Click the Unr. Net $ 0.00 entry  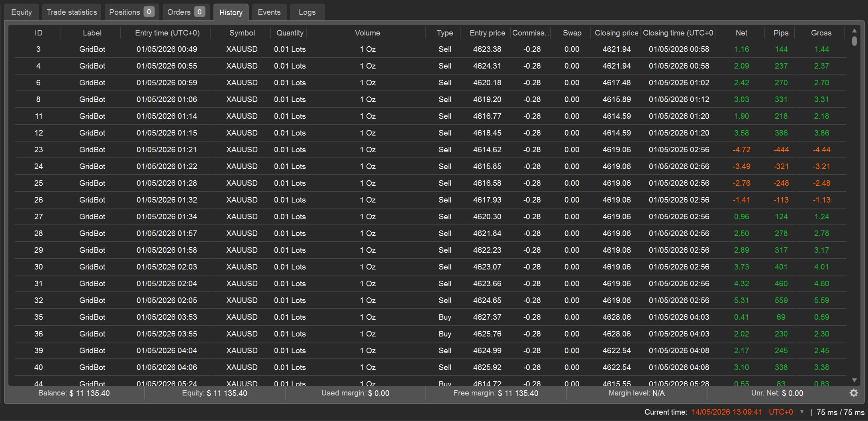pos(777,393)
